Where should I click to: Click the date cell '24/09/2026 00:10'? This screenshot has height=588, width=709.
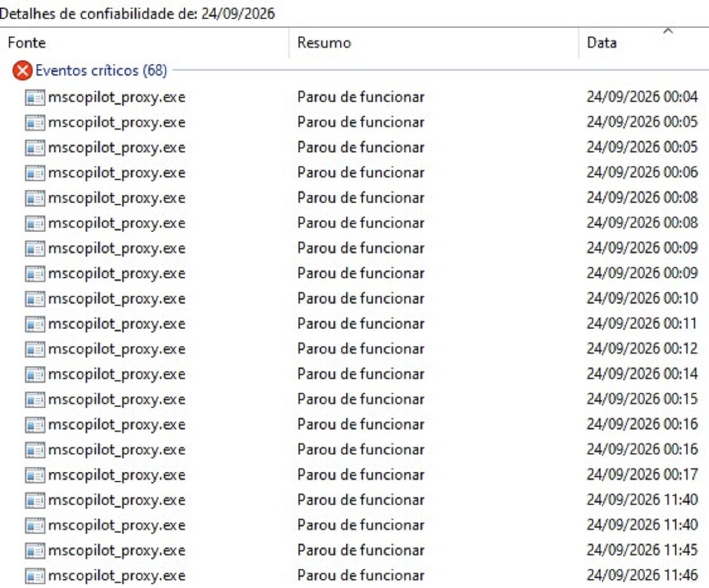coord(642,298)
